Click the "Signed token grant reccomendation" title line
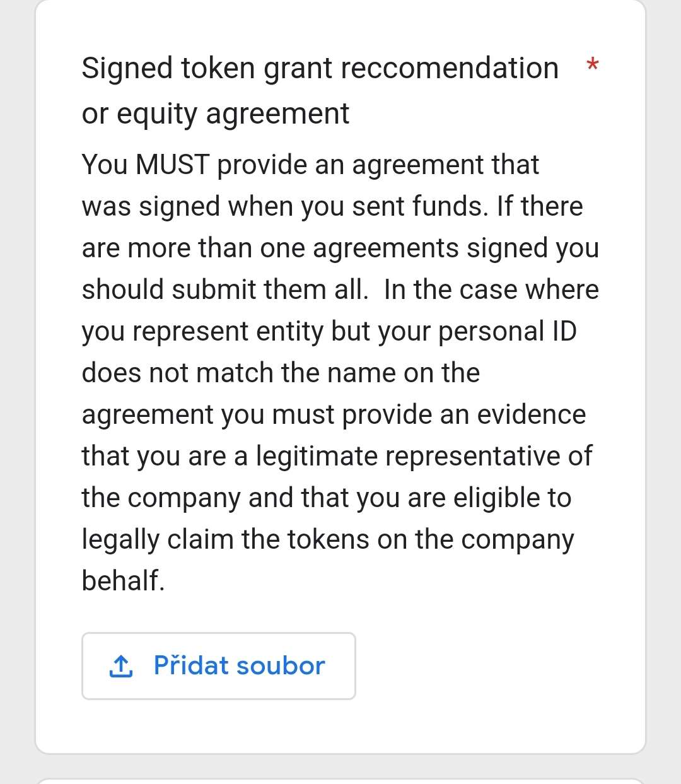Screen dimensions: 681x784 coord(320,68)
